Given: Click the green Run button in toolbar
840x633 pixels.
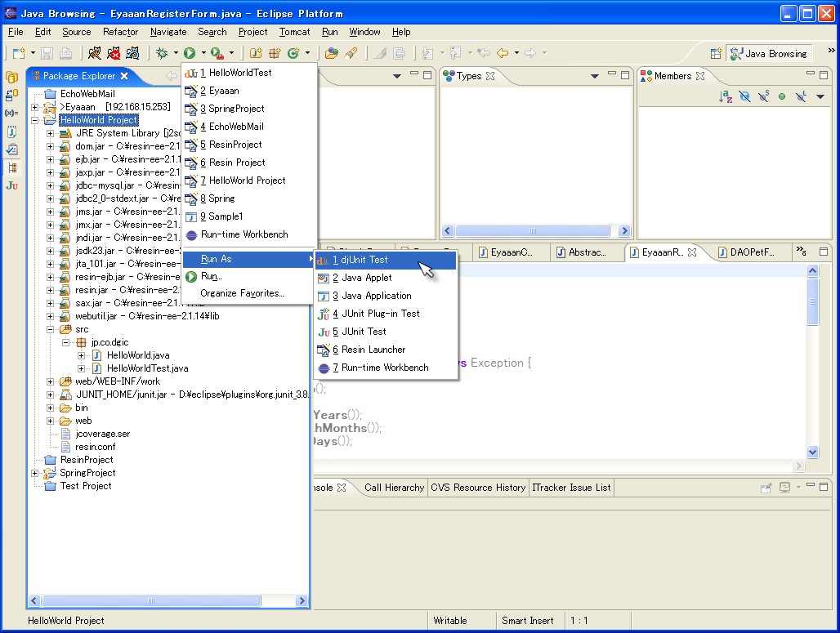Looking at the screenshot, I should click(x=190, y=53).
